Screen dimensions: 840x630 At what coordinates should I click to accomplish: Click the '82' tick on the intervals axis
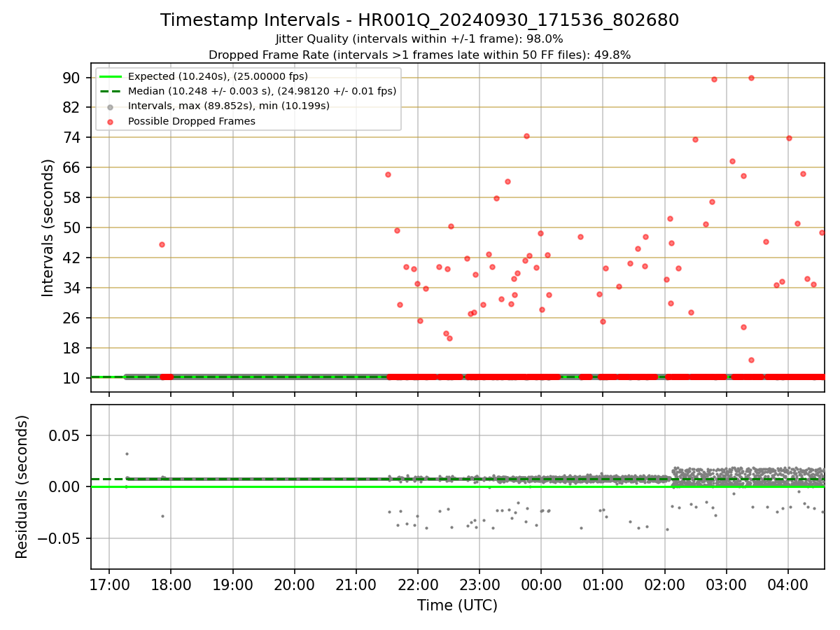click(x=72, y=107)
